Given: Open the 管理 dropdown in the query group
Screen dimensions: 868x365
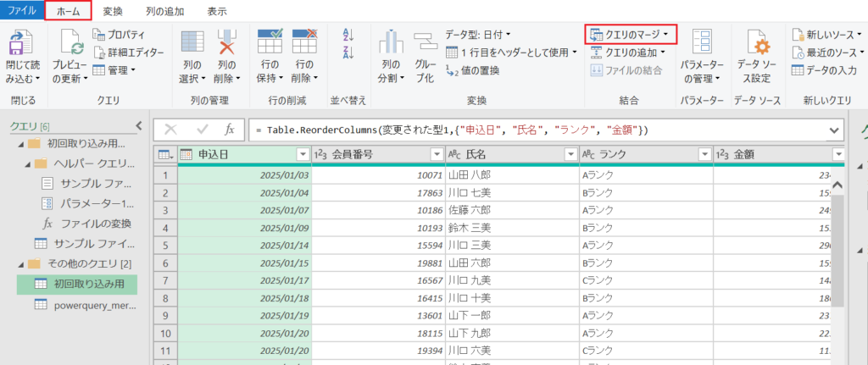Looking at the screenshot, I should (115, 70).
